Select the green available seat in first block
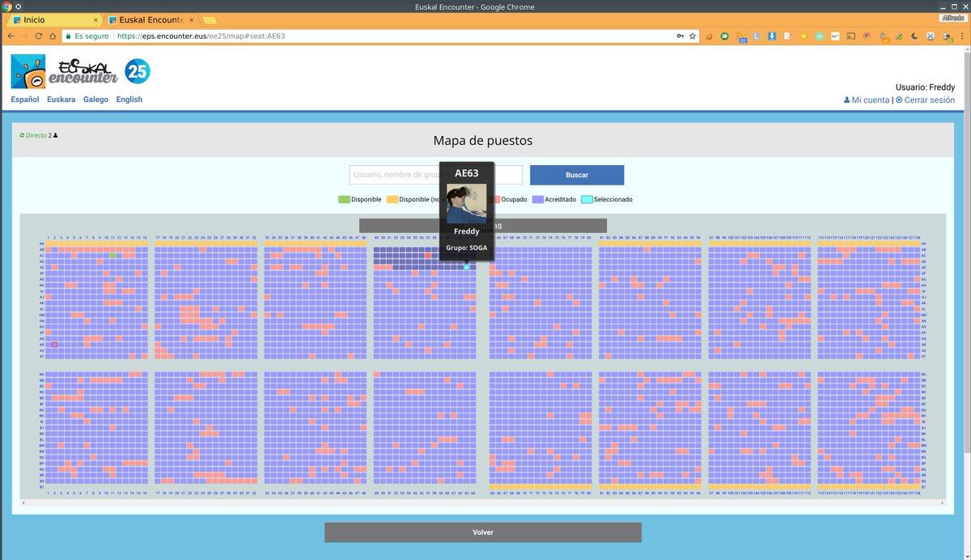Image resolution: width=971 pixels, height=560 pixels. 113,256
